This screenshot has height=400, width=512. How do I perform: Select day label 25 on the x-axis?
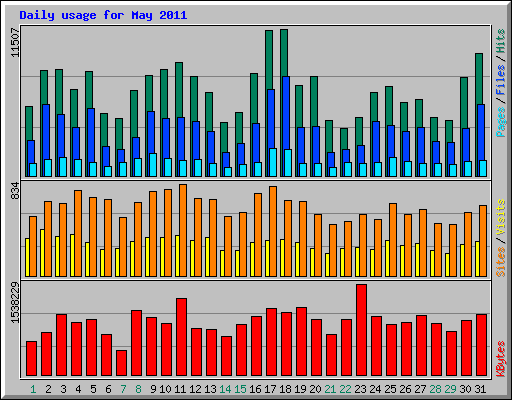coord(390,389)
